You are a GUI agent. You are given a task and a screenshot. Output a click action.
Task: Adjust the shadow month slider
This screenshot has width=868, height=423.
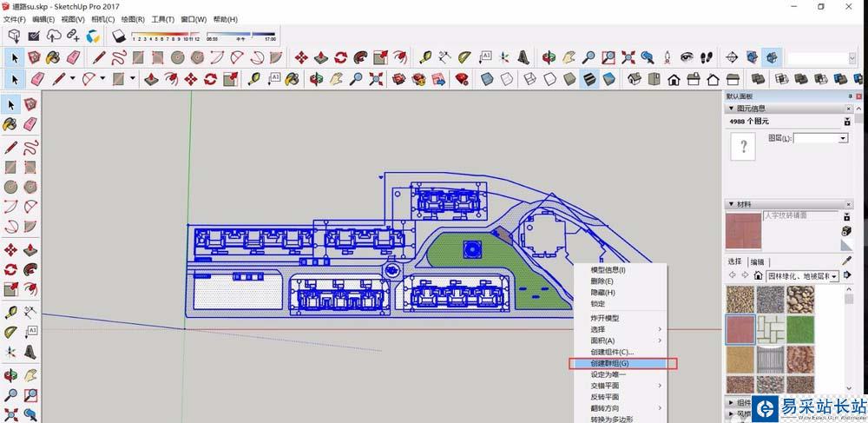[166, 35]
